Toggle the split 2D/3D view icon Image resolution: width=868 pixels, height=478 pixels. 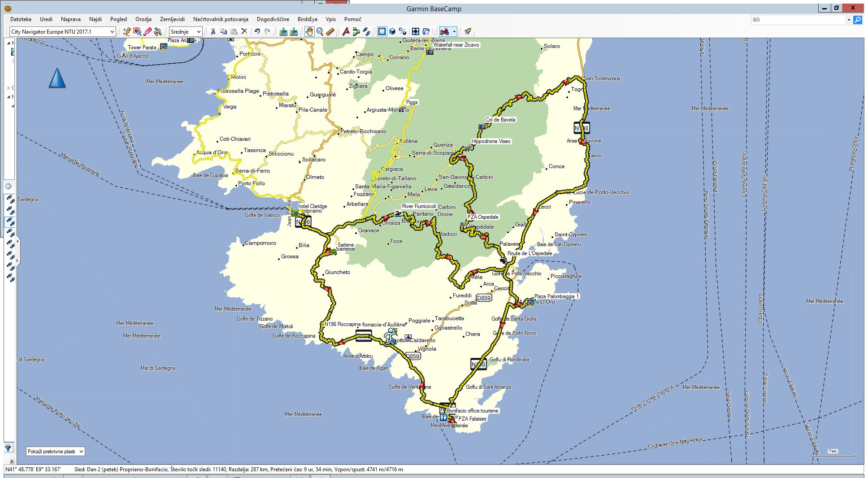403,31
